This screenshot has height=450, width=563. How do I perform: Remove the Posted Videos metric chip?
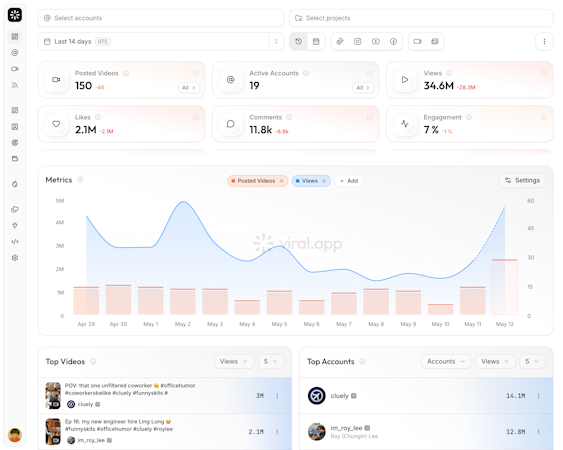(282, 181)
